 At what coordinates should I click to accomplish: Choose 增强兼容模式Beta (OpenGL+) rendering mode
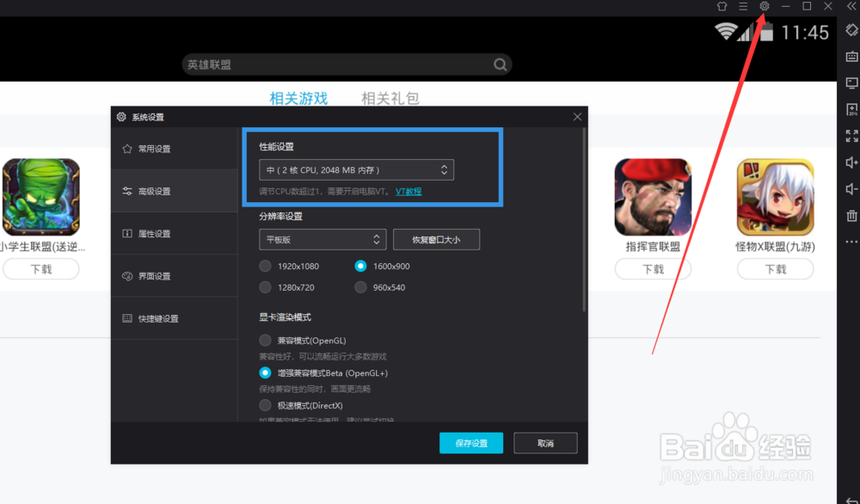(x=266, y=373)
